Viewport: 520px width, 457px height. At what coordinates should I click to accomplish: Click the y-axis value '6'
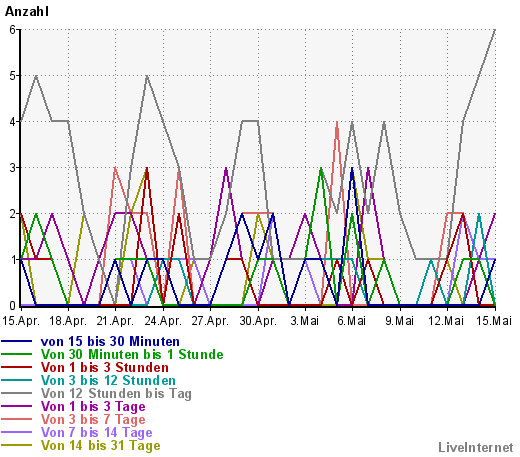tap(13, 30)
